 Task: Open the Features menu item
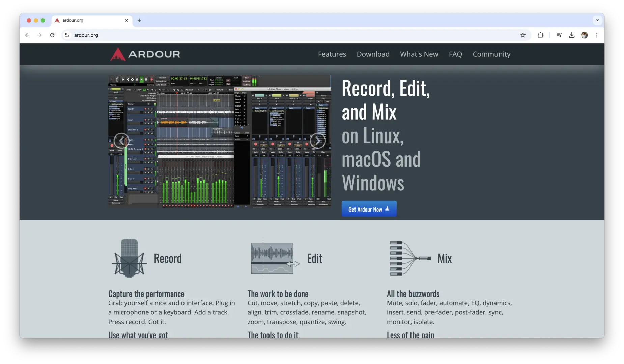tap(332, 54)
